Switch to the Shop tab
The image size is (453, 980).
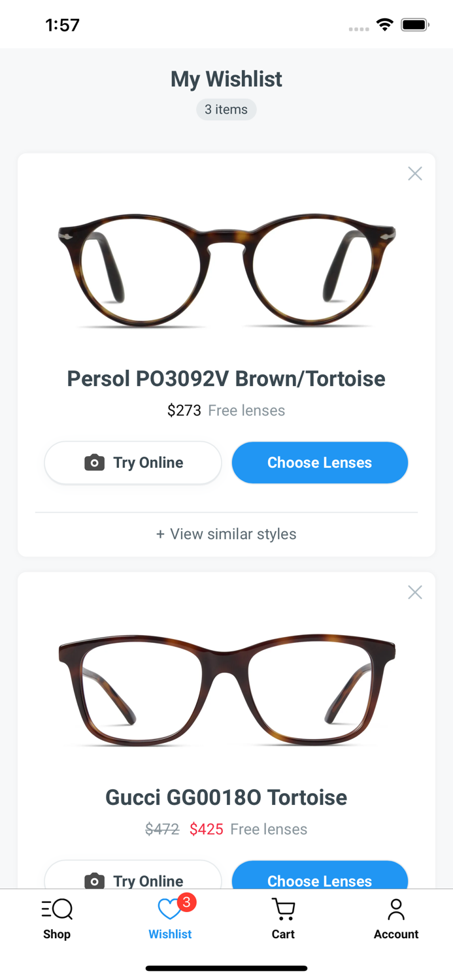(x=57, y=918)
